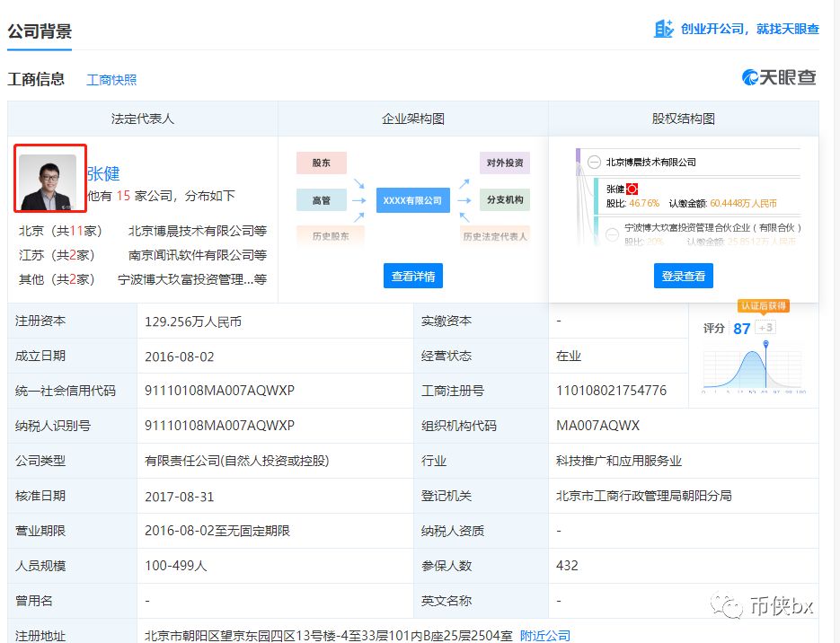Select the 历史法定代表人 box
This screenshot has width=840, height=643.
point(495,236)
